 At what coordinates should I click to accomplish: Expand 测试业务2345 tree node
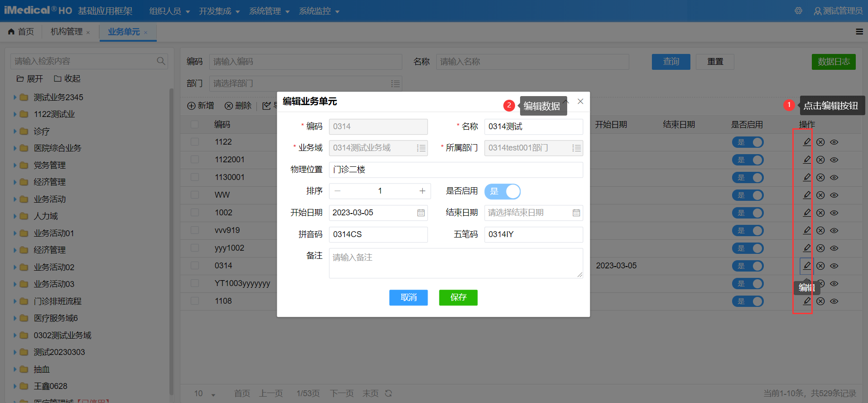click(15, 97)
